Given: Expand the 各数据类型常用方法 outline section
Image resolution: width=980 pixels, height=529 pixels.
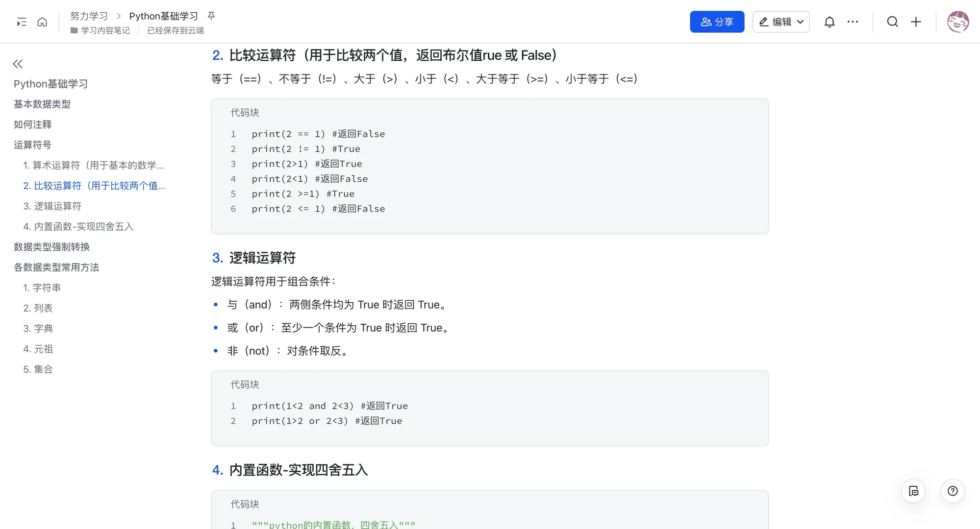Looking at the screenshot, I should (56, 267).
